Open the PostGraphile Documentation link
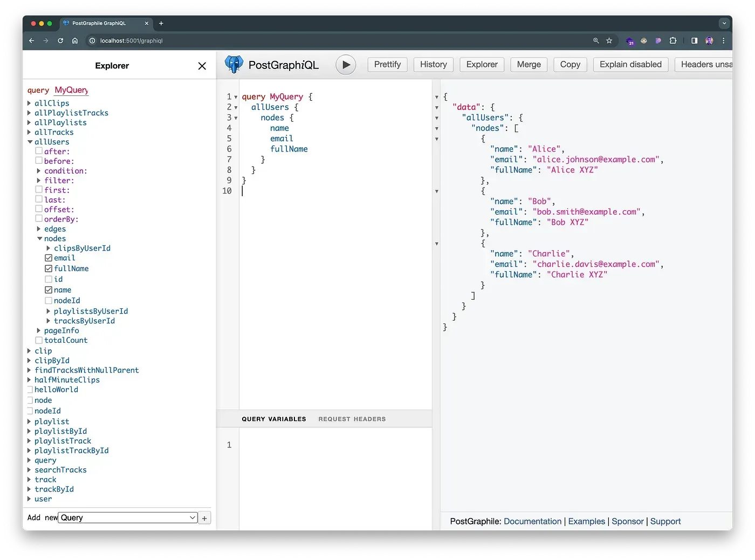This screenshot has height=560, width=755. pyautogui.click(x=533, y=522)
